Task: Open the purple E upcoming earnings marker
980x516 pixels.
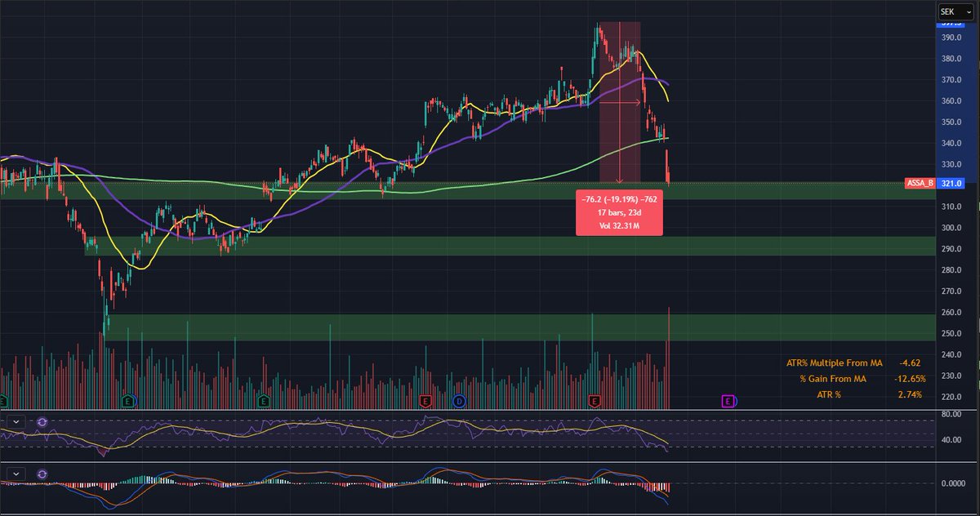Action: 729,401
